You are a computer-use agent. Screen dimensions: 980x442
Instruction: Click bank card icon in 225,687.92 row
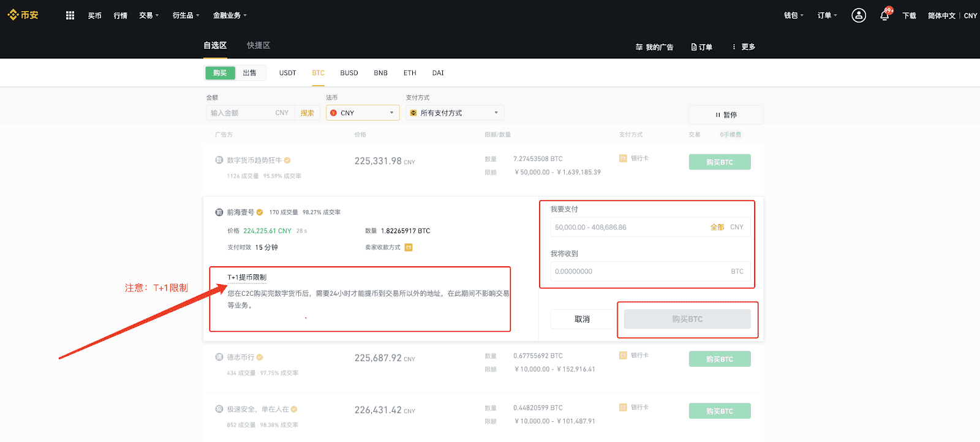(x=623, y=355)
